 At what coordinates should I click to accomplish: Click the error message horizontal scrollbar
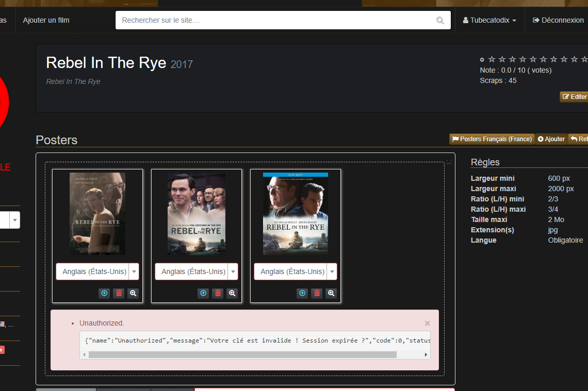point(242,354)
